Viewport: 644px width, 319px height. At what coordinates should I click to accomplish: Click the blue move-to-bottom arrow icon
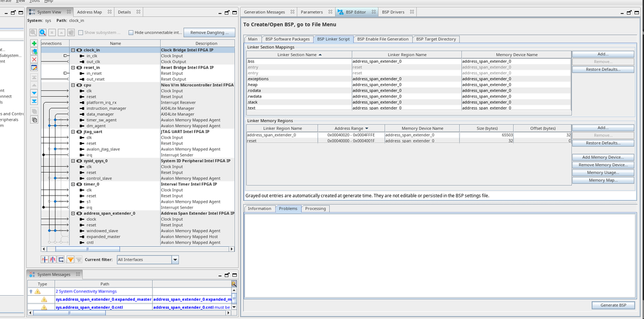pyautogui.click(x=34, y=101)
